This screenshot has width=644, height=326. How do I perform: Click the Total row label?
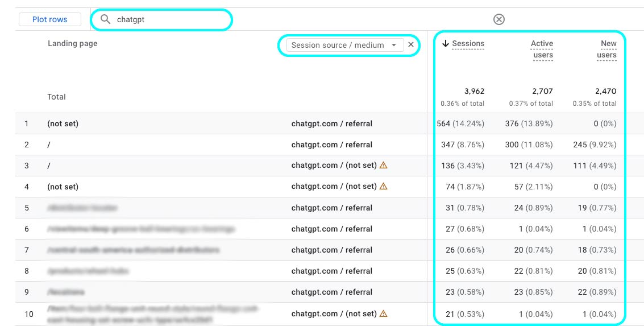click(x=56, y=97)
